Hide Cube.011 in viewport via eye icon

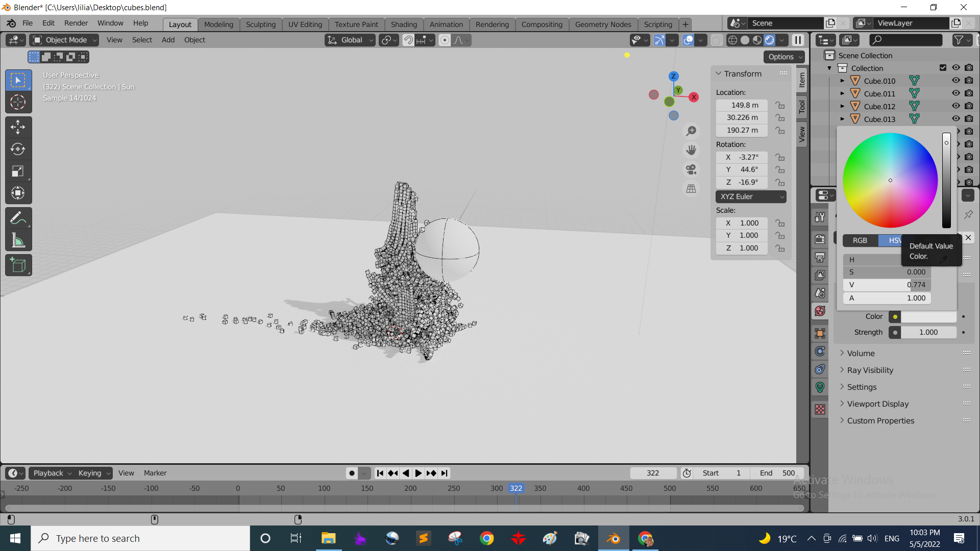(x=956, y=93)
